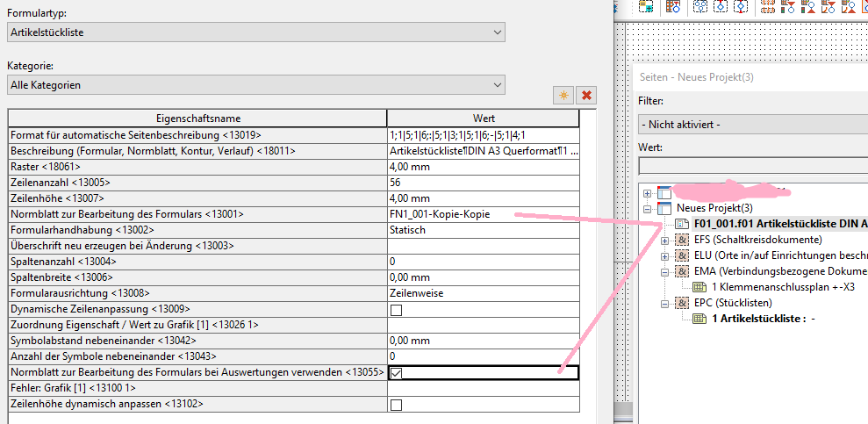This screenshot has width=868, height=424.
Task: Click the Wert column header in property table
Action: (484, 119)
